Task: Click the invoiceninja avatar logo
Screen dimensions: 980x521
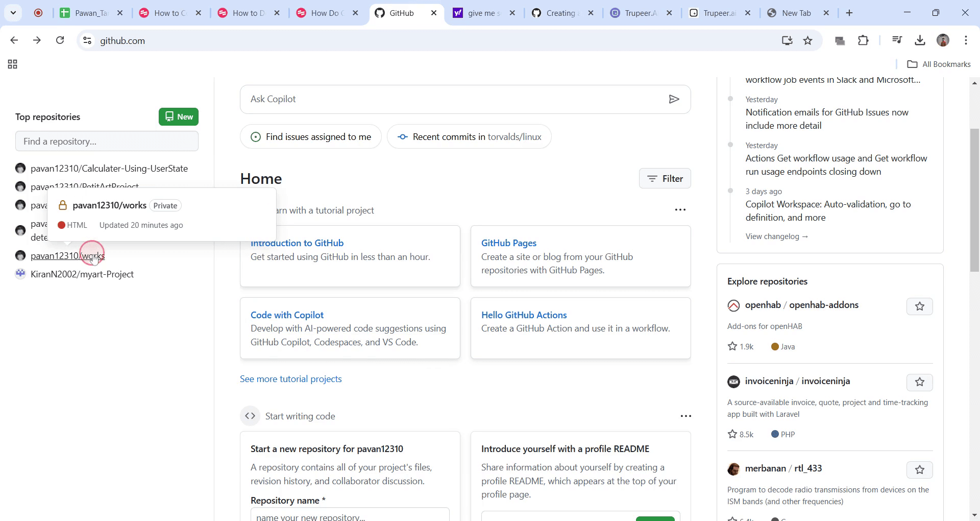Action: coord(733,382)
